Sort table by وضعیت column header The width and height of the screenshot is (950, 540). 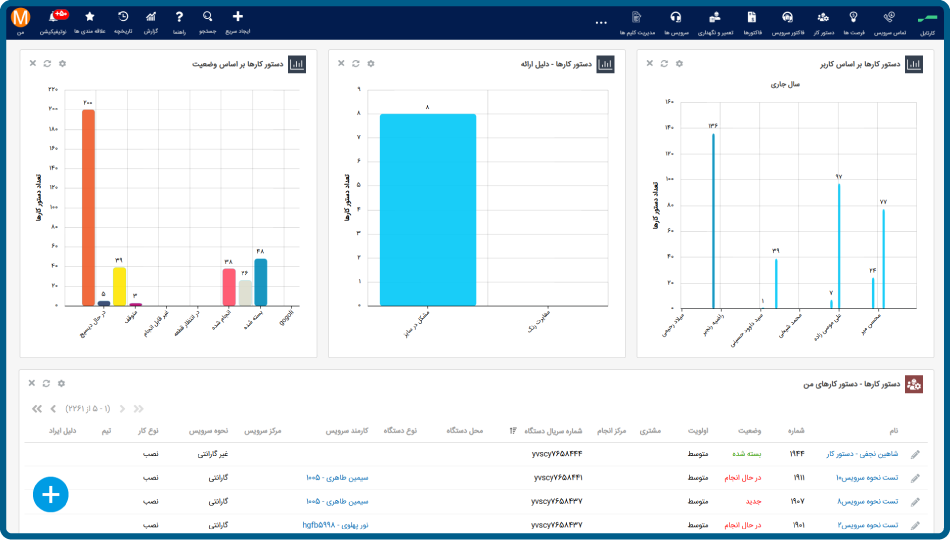pos(749,431)
